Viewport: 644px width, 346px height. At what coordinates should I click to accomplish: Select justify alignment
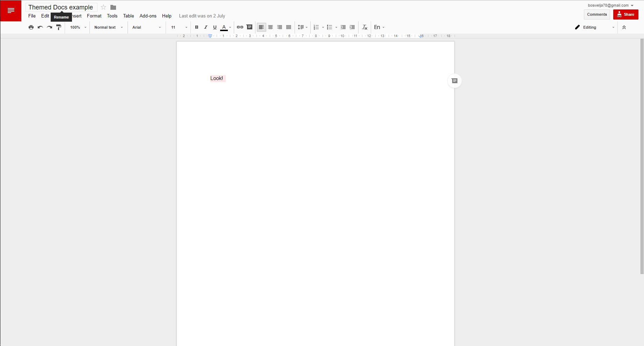289,27
